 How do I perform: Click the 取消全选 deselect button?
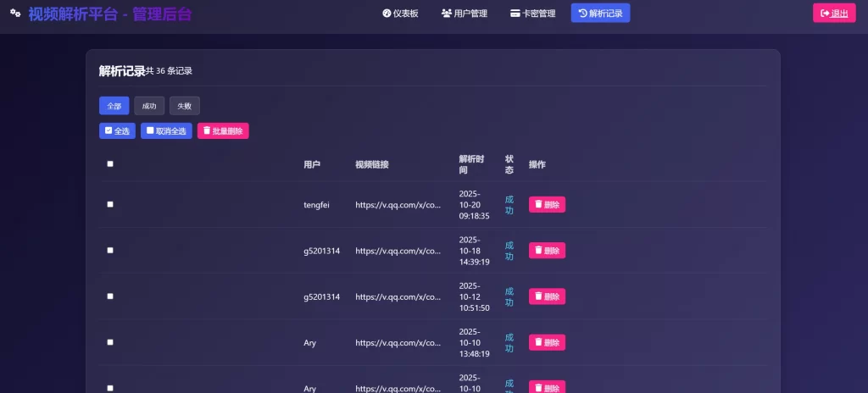[166, 131]
